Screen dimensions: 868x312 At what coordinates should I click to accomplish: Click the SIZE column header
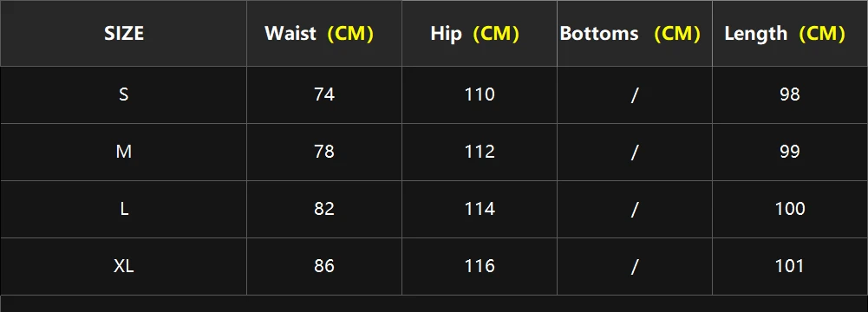pos(123,33)
